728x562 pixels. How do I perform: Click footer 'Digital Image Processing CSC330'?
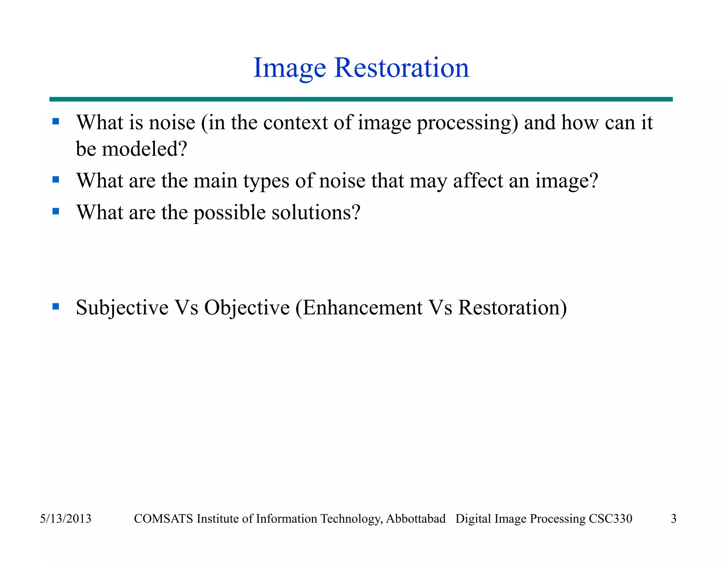tap(544, 519)
